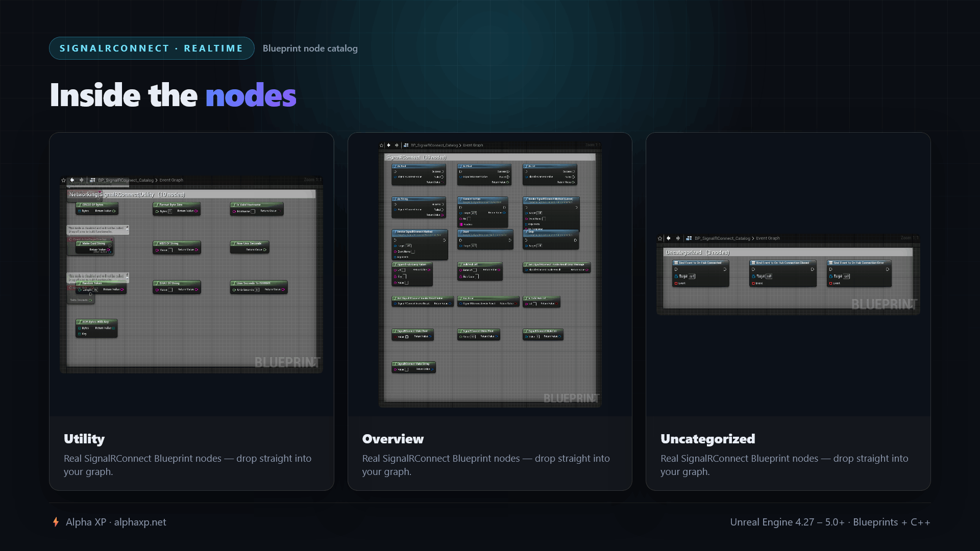Image resolution: width=980 pixels, height=551 pixels.
Task: Select the Append Hub Query Param node
Action: click(412, 273)
